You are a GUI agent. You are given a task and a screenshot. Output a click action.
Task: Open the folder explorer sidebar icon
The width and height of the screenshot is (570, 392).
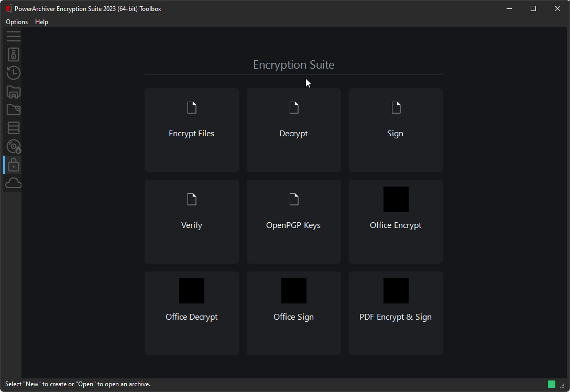[14, 110]
